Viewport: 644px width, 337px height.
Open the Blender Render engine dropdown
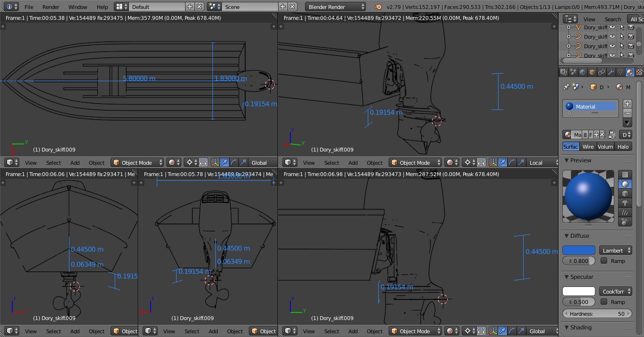(336, 7)
